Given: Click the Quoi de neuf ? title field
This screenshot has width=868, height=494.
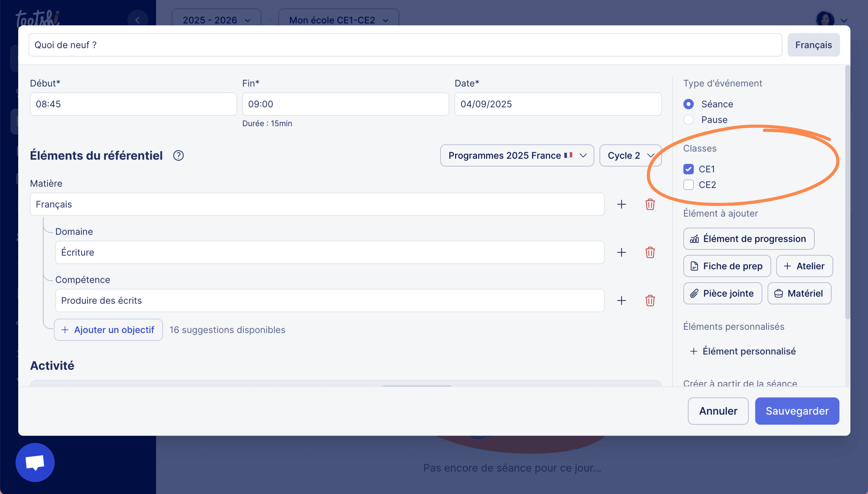Looking at the screenshot, I should 405,45.
